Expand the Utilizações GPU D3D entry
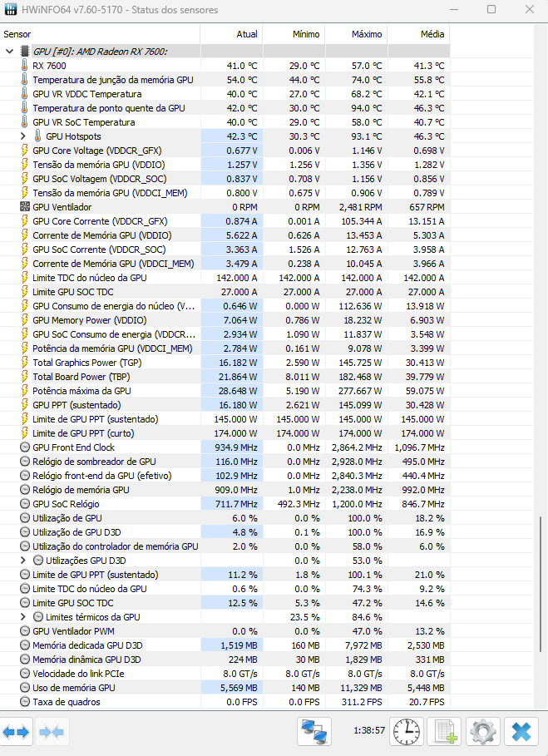 point(22,561)
